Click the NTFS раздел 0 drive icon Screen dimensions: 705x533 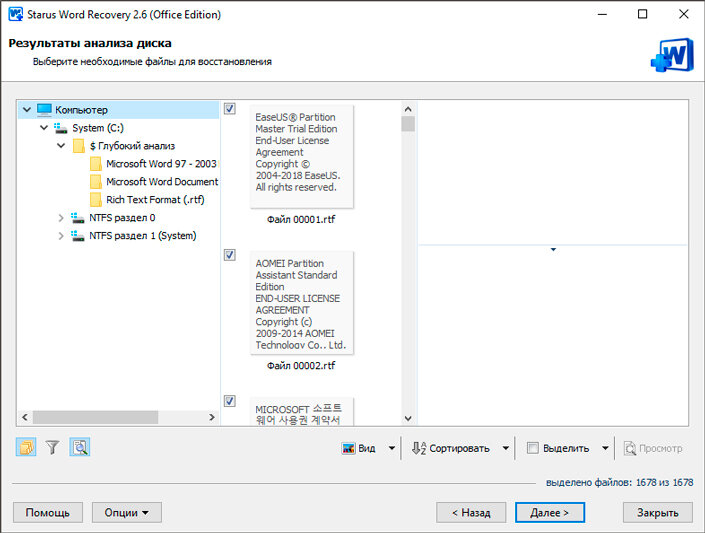(x=78, y=218)
